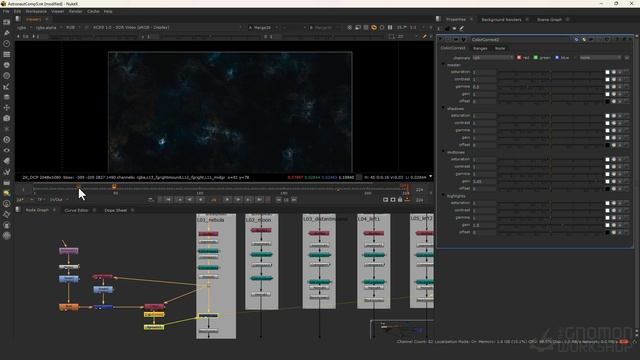640x360 pixels.
Task: Open the Edit menu
Action: (17, 11)
